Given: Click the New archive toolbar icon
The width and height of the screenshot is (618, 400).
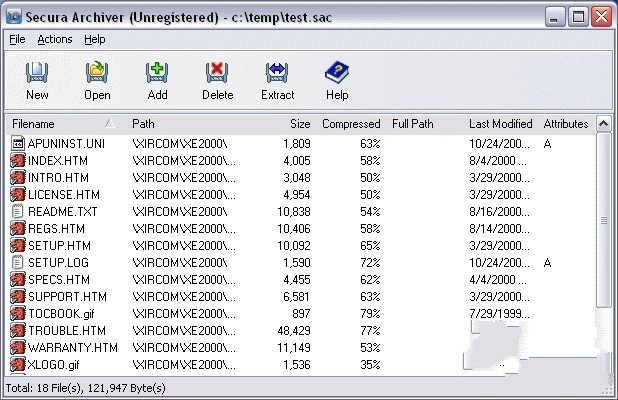Looking at the screenshot, I should tap(37, 73).
